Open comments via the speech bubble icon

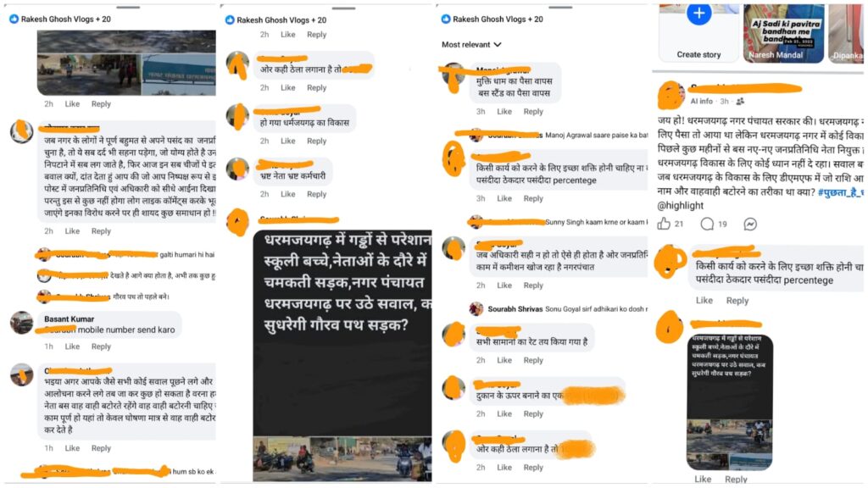(x=707, y=224)
